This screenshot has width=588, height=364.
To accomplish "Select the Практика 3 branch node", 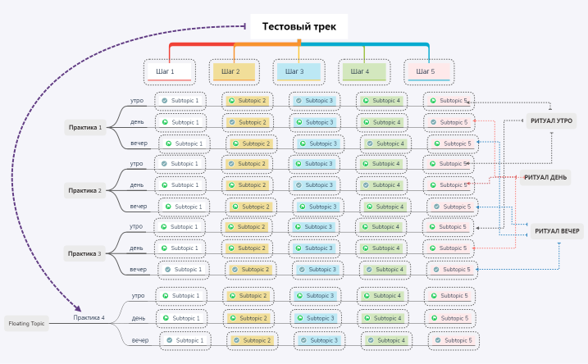I will 85,253.
